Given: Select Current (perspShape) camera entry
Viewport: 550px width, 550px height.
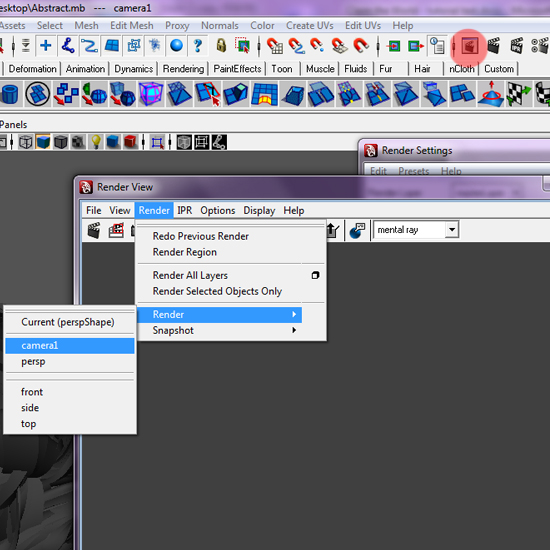Looking at the screenshot, I should pos(68,322).
